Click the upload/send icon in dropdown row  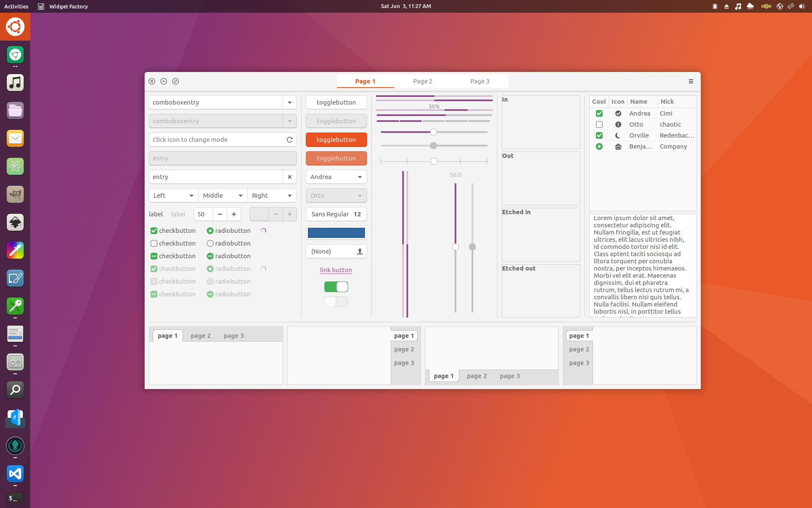point(359,251)
